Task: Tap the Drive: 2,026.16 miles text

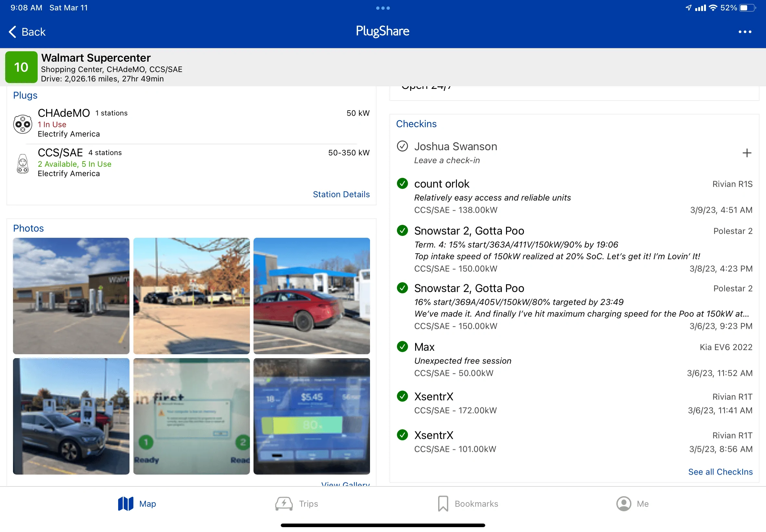Action: point(102,79)
